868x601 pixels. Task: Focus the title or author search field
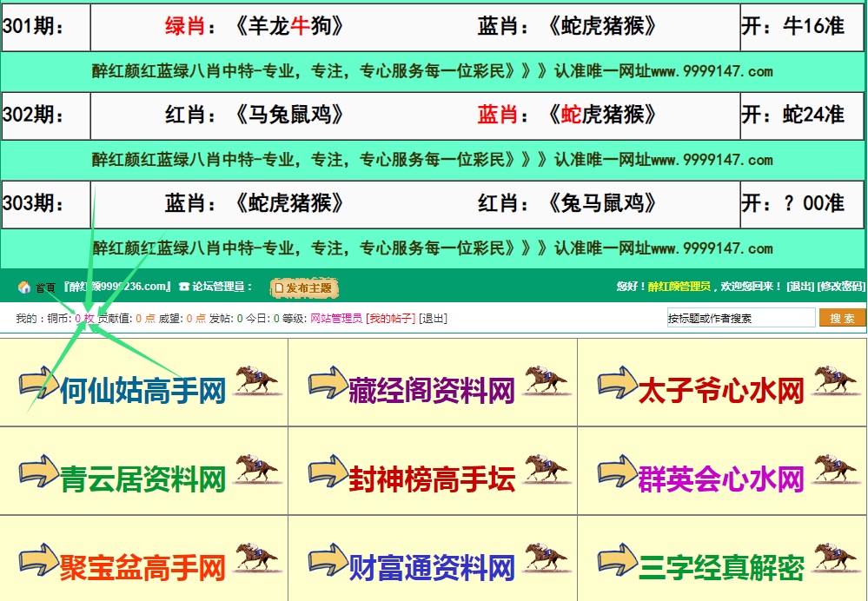click(740, 318)
